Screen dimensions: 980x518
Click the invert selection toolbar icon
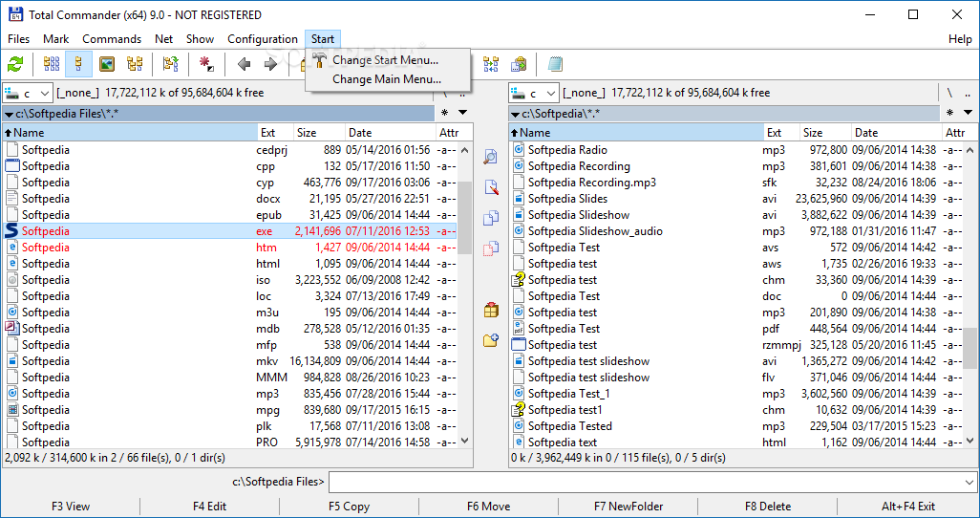[171, 64]
